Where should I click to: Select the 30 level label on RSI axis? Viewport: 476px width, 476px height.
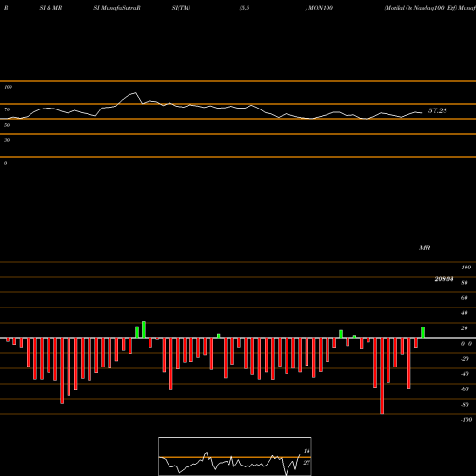pyautogui.click(x=7, y=140)
